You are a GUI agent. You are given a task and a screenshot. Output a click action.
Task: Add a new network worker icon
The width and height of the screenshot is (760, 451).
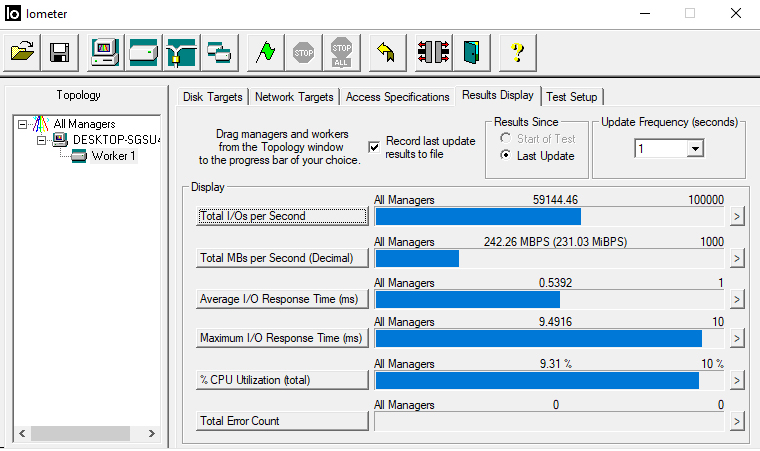[181, 53]
